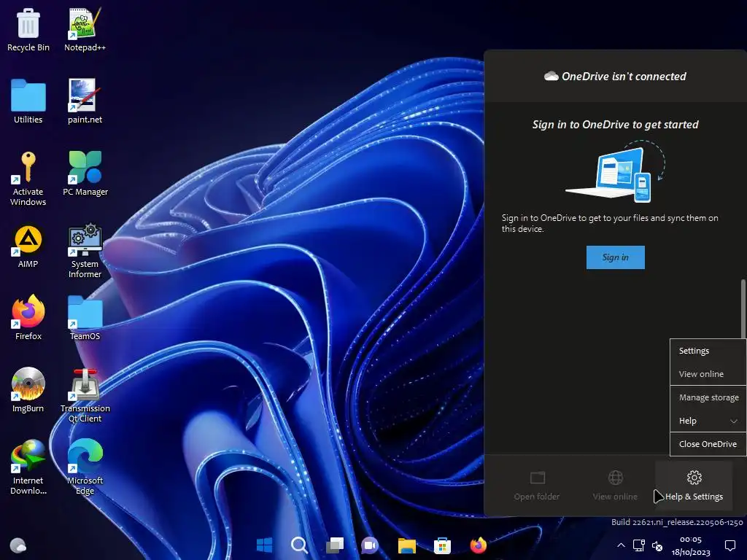Image resolution: width=747 pixels, height=560 pixels.
Task: Choose View online in the popup menu
Action: (708, 374)
